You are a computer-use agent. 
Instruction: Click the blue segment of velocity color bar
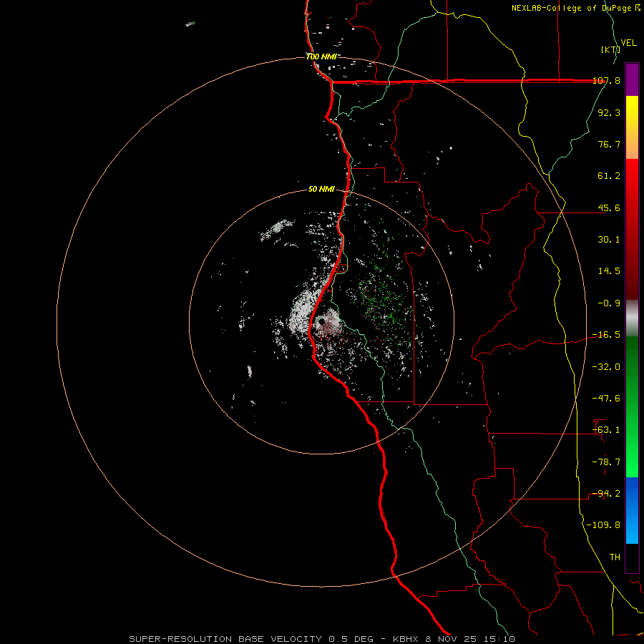tap(632, 510)
